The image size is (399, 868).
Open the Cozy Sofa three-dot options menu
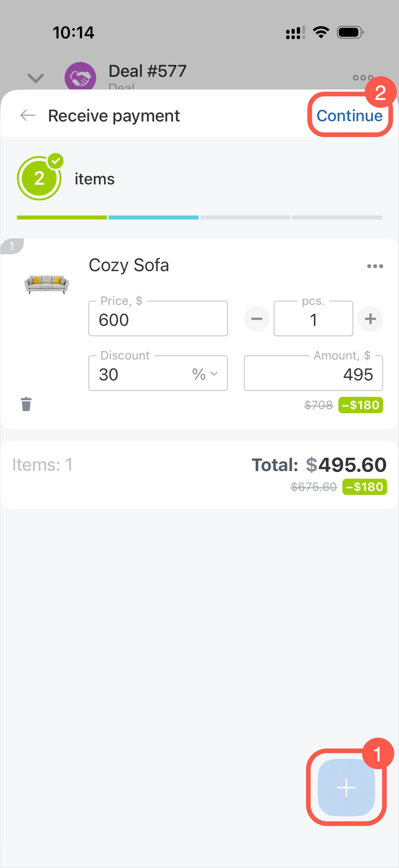[375, 266]
